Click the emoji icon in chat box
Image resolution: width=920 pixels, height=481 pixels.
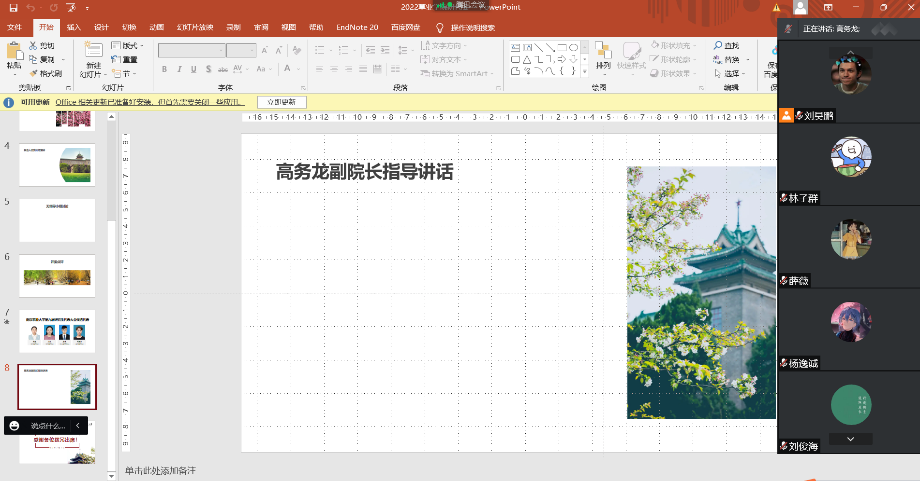click(x=14, y=425)
